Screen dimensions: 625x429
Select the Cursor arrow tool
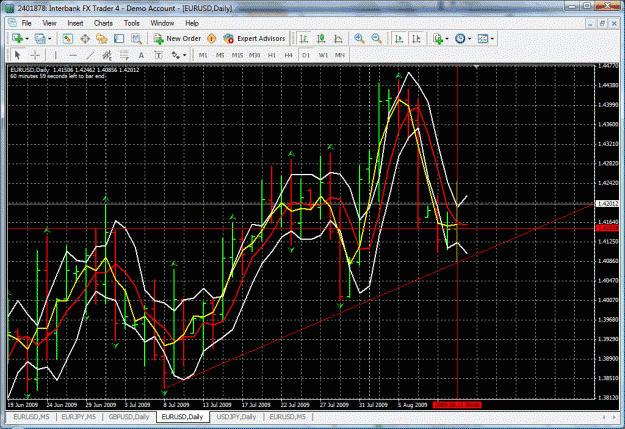17,55
